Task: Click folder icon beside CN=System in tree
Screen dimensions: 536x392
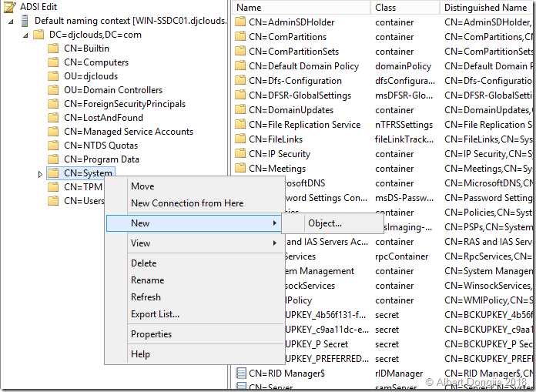Action: coord(53,173)
